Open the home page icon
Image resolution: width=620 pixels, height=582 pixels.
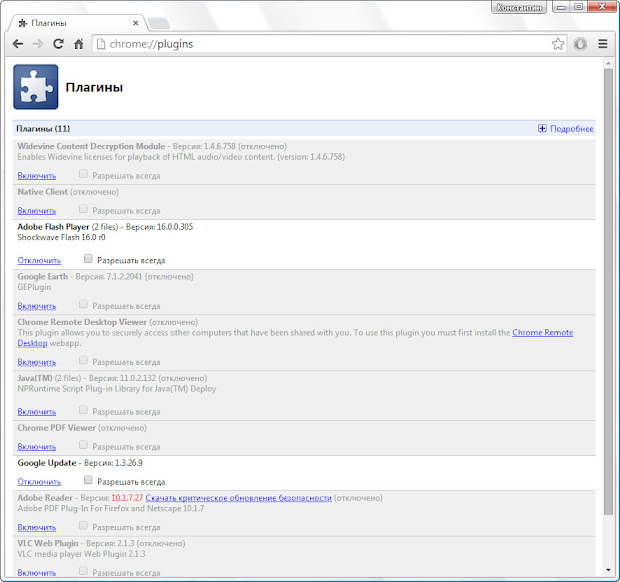click(x=79, y=44)
